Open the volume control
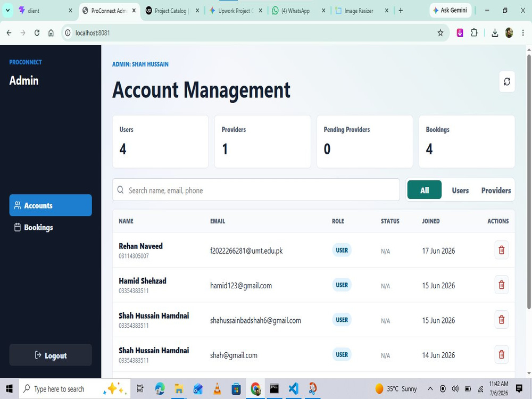532x399 pixels. (455, 389)
